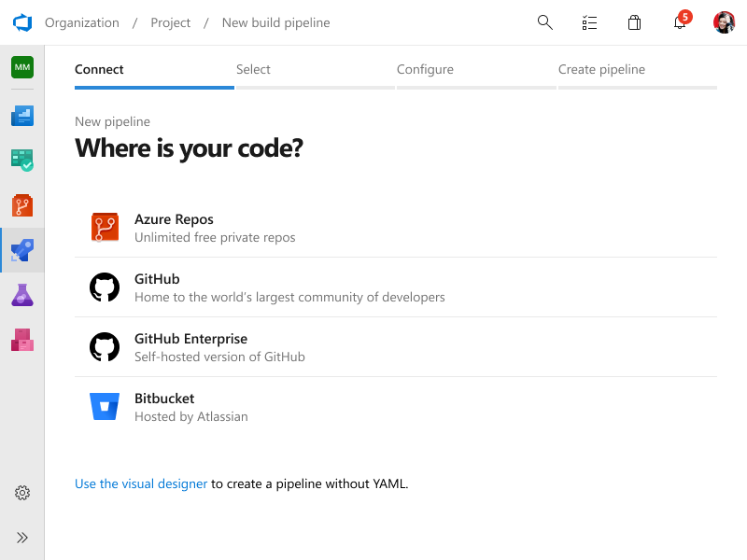Switch to the Select step
Screen dimensions: 747x560
tap(253, 69)
